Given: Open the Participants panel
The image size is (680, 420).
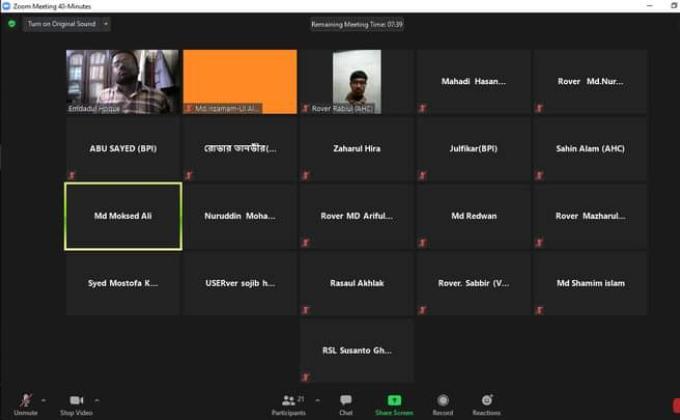Looking at the screenshot, I should (x=289, y=404).
